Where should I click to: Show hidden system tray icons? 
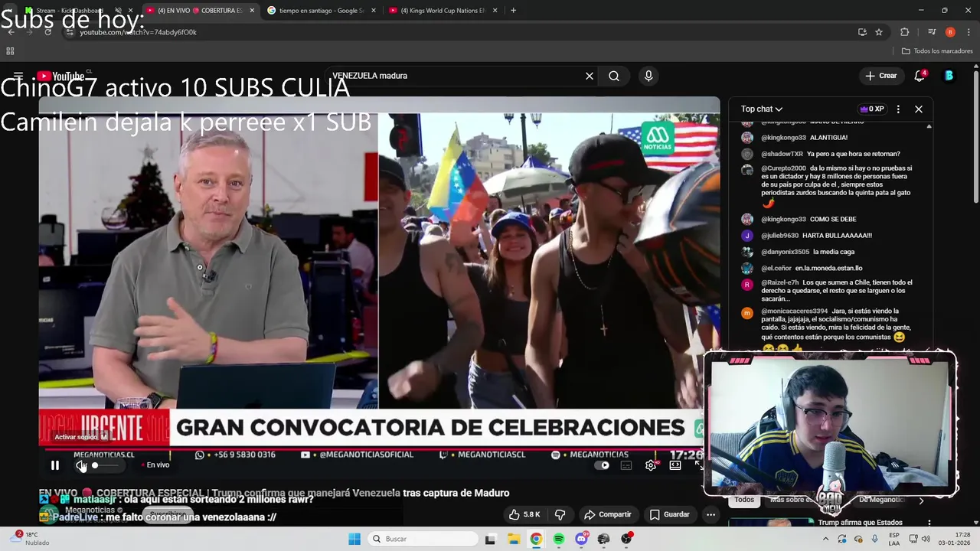pos(825,539)
